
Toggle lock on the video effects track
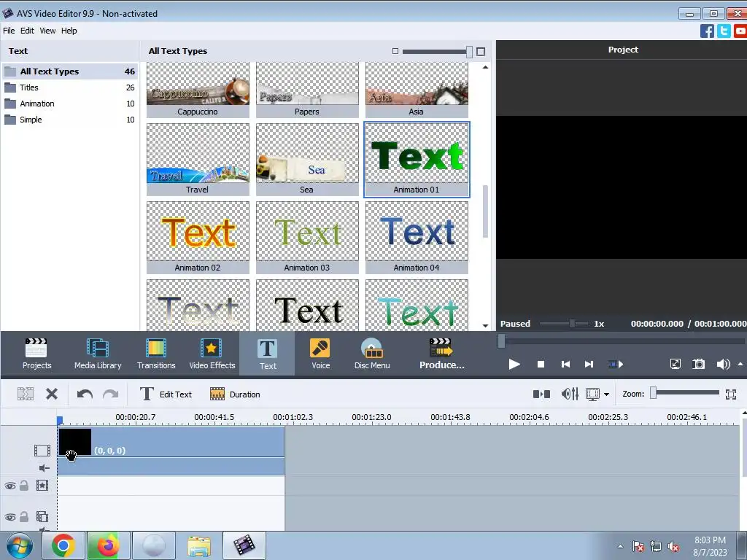tap(24, 485)
